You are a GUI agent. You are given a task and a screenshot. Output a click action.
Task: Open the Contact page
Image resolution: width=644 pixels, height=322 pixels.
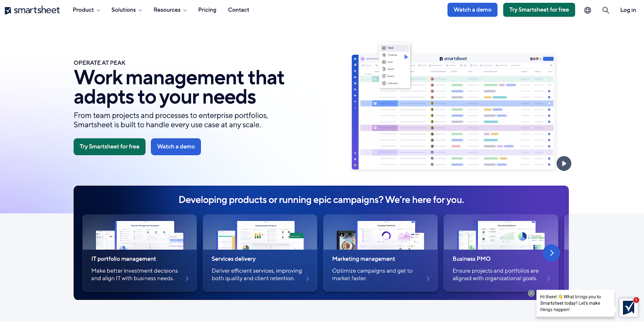tap(239, 10)
